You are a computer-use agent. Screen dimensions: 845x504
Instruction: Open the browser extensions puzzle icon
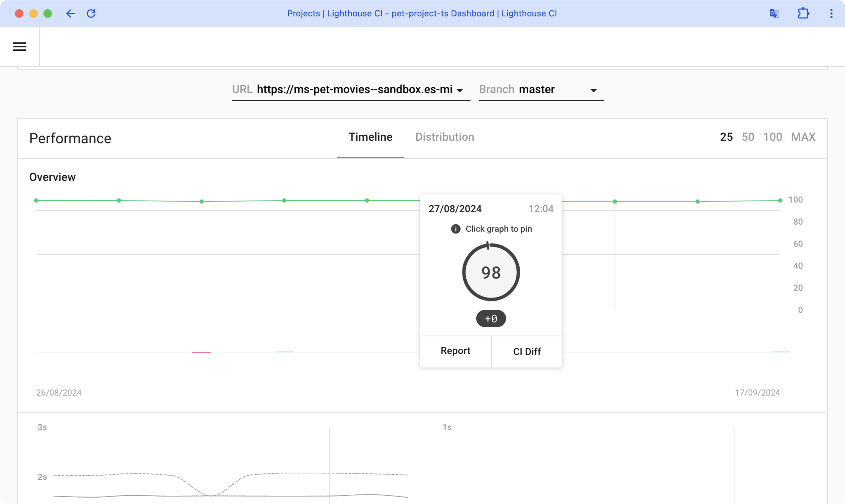(x=803, y=14)
